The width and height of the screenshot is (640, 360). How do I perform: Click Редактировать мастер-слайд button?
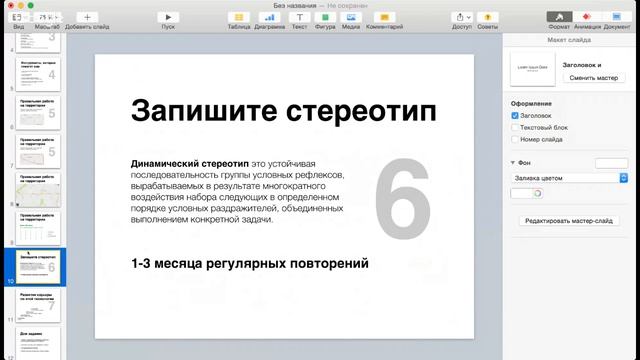pos(569,221)
